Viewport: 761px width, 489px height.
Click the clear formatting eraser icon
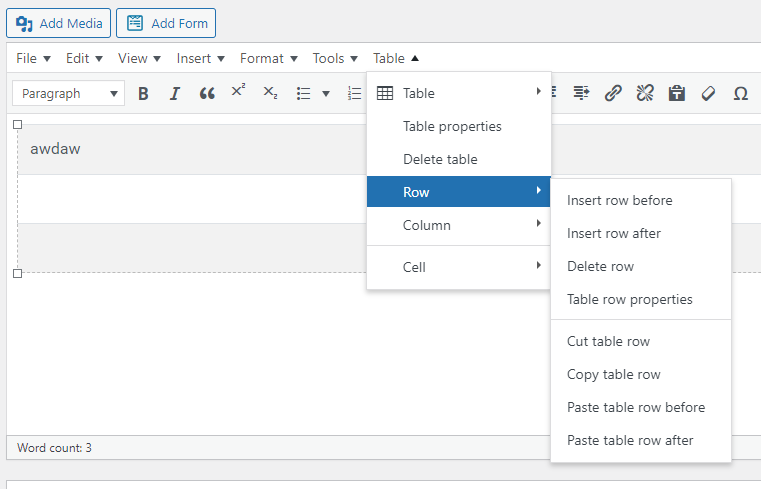tap(708, 93)
